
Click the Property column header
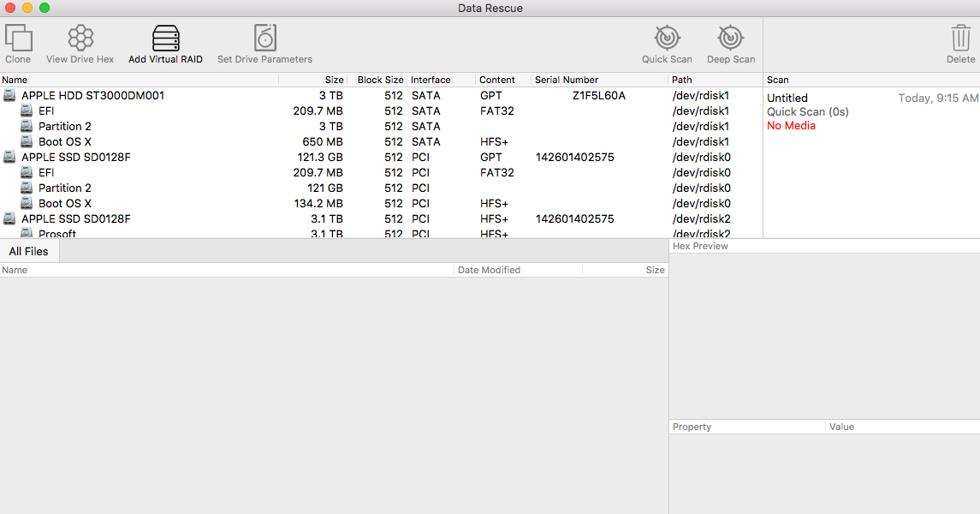click(692, 427)
